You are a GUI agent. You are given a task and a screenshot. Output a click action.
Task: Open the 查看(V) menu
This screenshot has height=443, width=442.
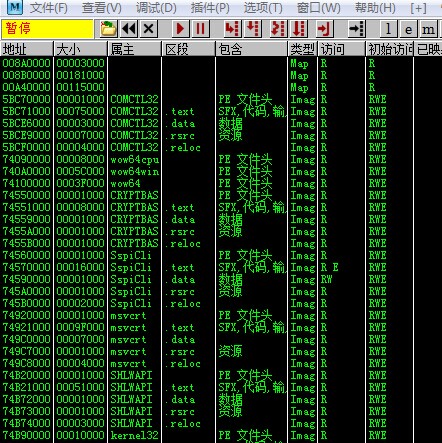[x=102, y=8]
